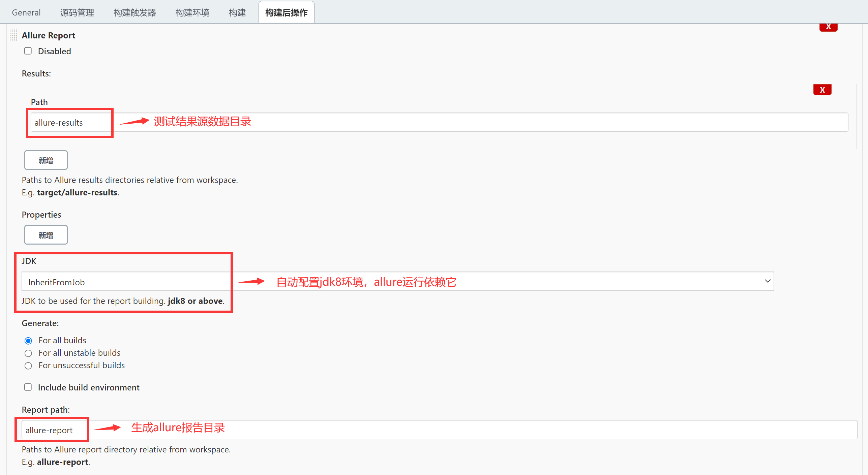Delete the Allure Report post-build step

(x=828, y=27)
